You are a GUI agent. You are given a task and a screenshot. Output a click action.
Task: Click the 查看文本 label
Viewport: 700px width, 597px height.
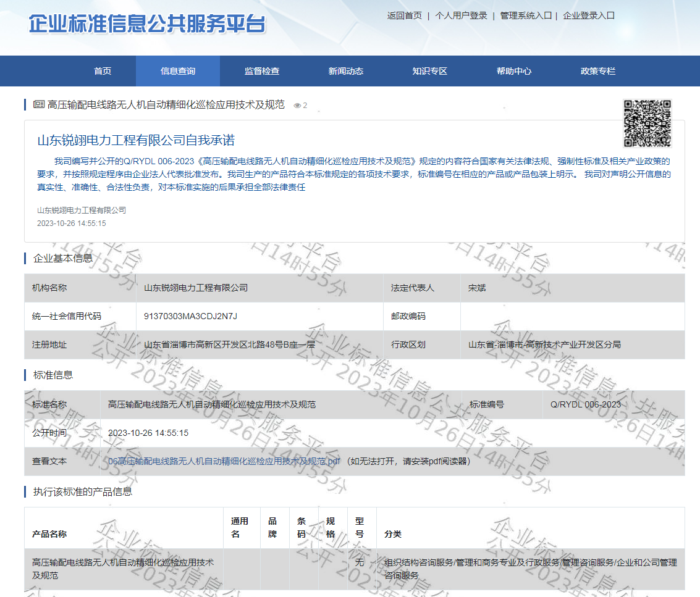(x=49, y=461)
